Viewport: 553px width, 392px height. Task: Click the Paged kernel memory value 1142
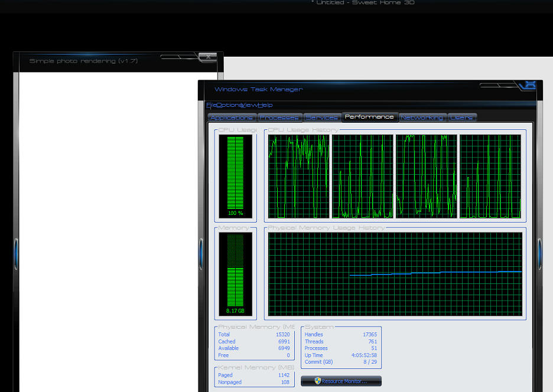click(284, 375)
